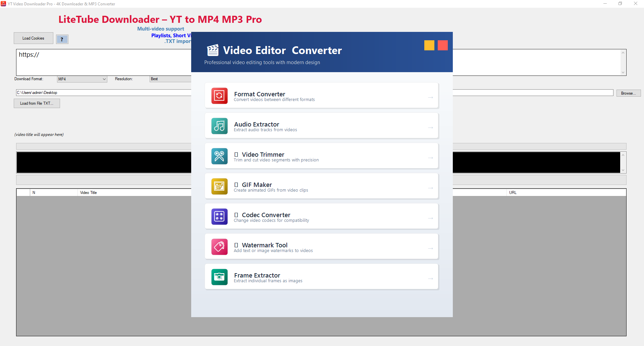Screen dimensions: 644x346
Task: Select the Frame Extractor camera icon
Action: point(219,277)
